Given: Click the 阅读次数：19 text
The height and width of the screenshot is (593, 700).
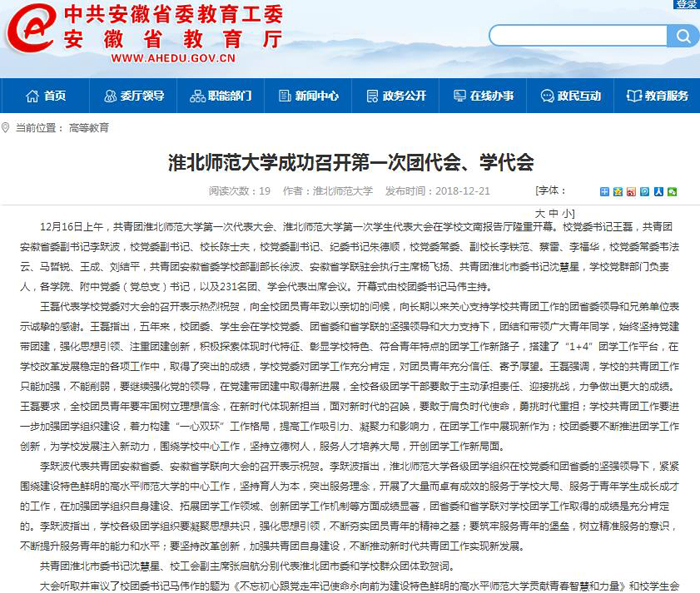Looking at the screenshot, I should click(239, 191).
